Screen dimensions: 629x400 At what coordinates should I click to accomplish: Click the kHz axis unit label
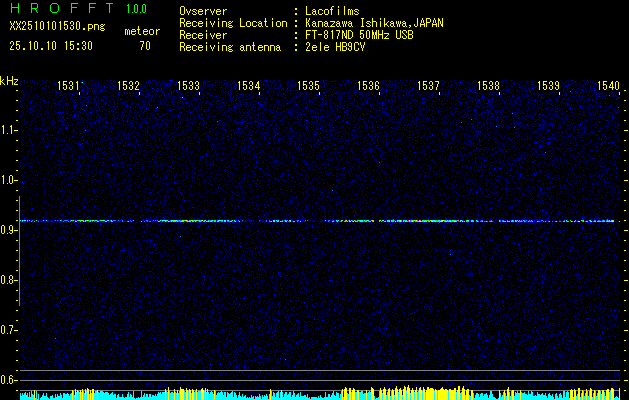9,81
